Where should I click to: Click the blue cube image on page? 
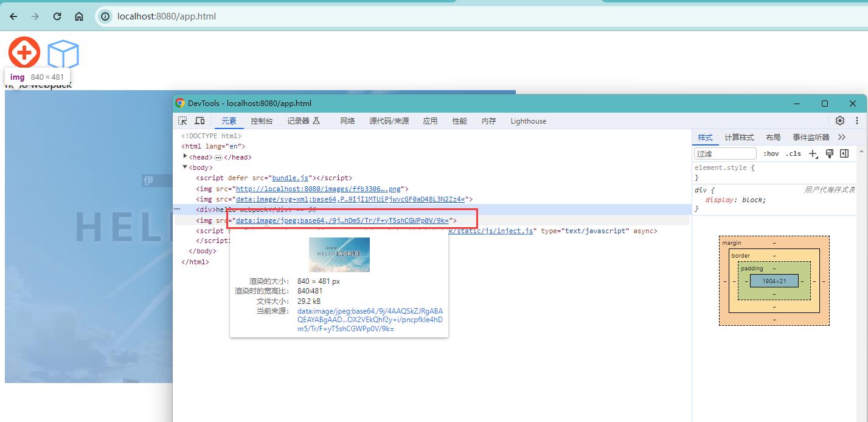tap(63, 54)
